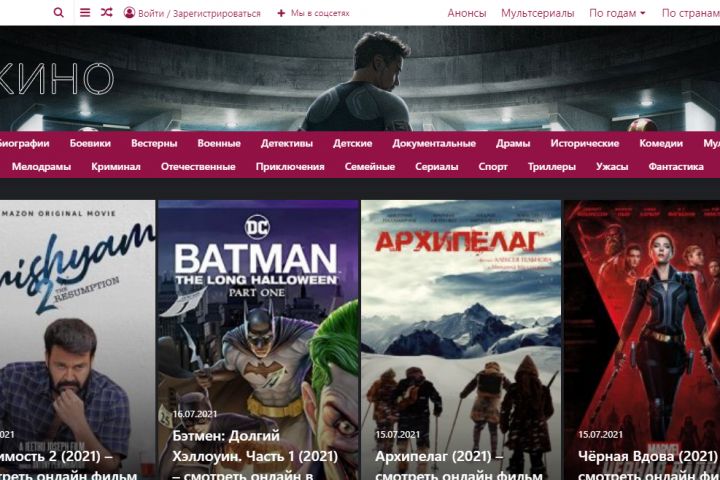The image size is (720, 480).
Task: Select the Драмы genre
Action: (513, 143)
